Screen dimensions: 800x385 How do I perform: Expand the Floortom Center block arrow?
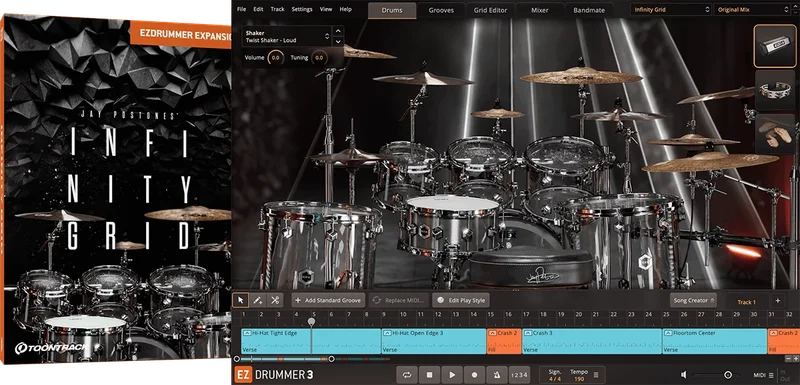click(668, 333)
